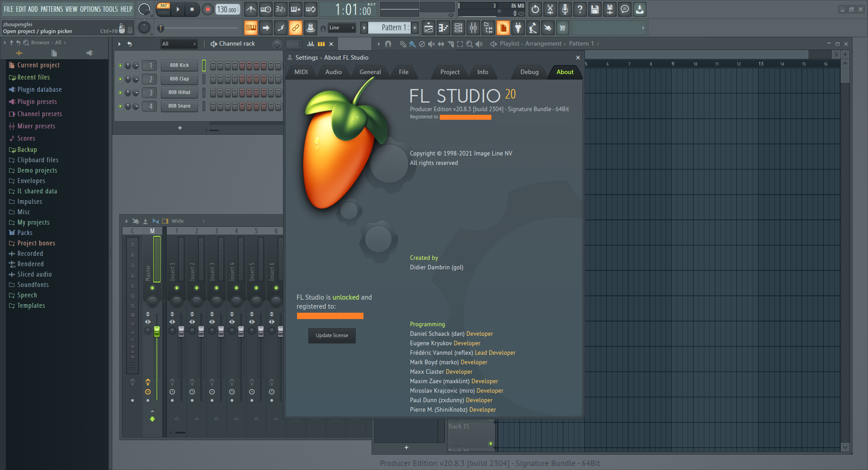868x470 pixels.
Task: Open the snap Line dropdown
Action: click(x=341, y=28)
